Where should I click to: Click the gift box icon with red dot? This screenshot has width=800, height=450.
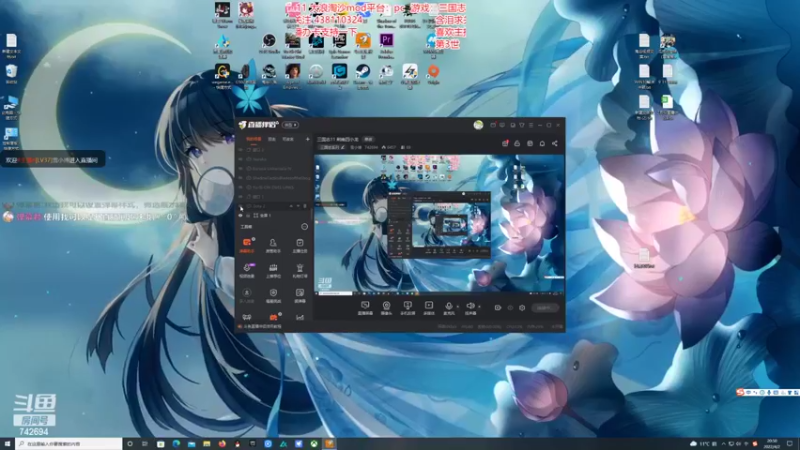click(505, 143)
